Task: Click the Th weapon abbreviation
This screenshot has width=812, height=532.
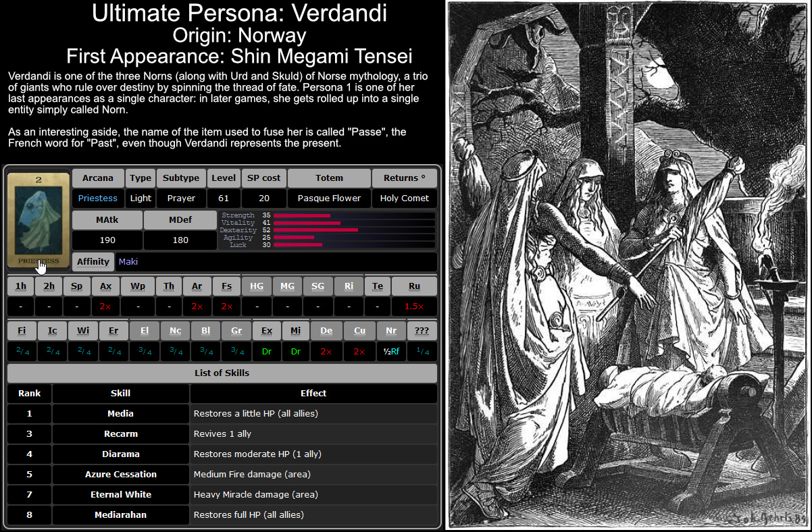Action: [x=169, y=286]
